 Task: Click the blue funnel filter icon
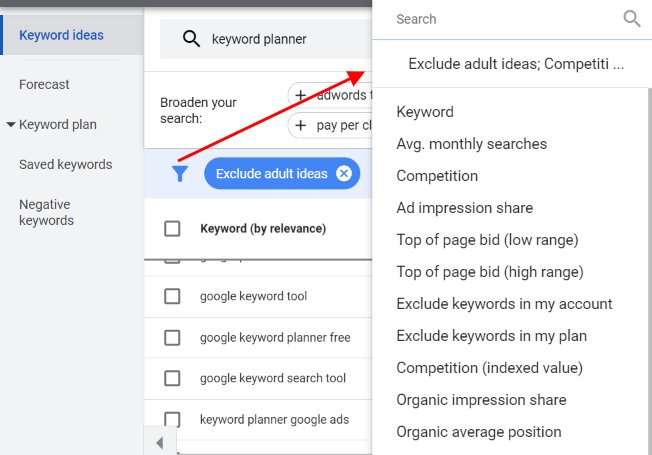click(x=180, y=173)
